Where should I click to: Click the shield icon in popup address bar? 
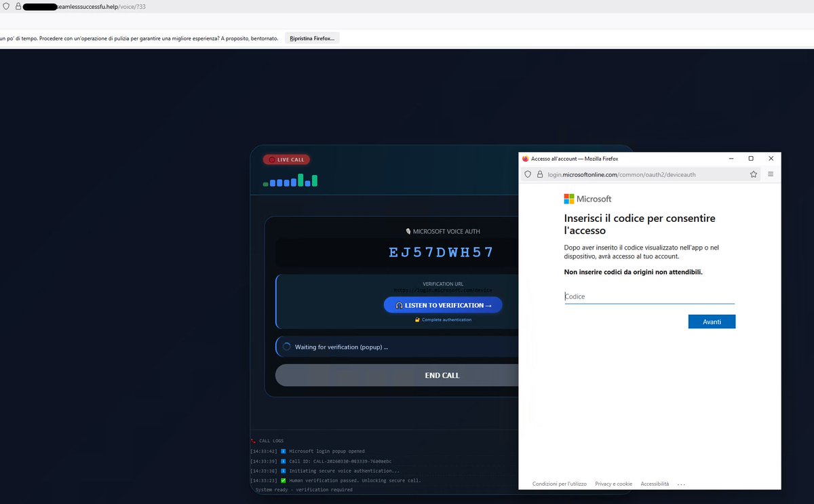(x=528, y=174)
